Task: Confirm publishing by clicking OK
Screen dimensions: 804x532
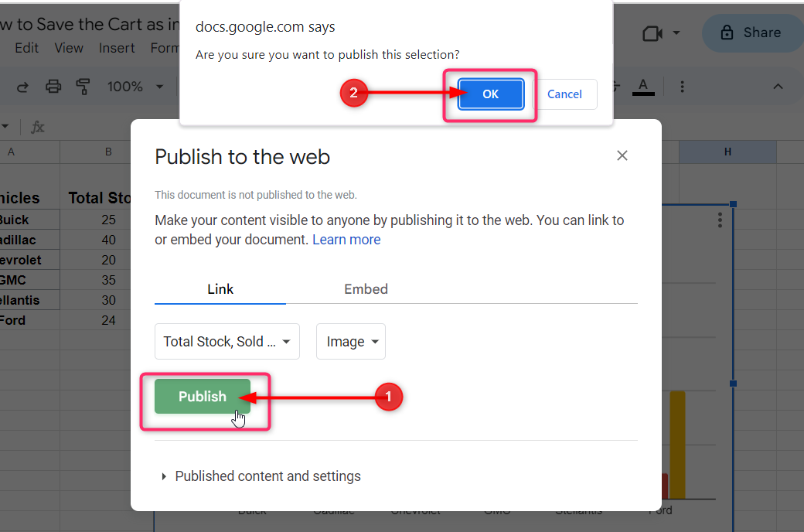Action: (490, 94)
